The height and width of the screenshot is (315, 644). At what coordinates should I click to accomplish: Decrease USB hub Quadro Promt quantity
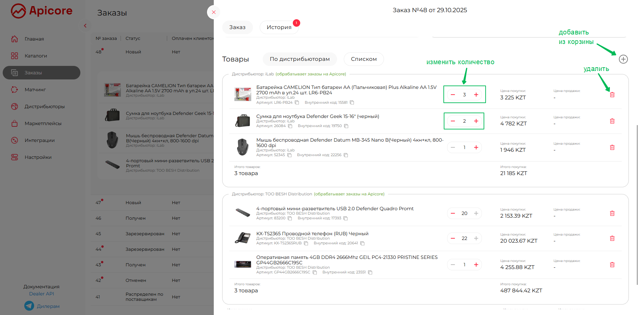453,213
